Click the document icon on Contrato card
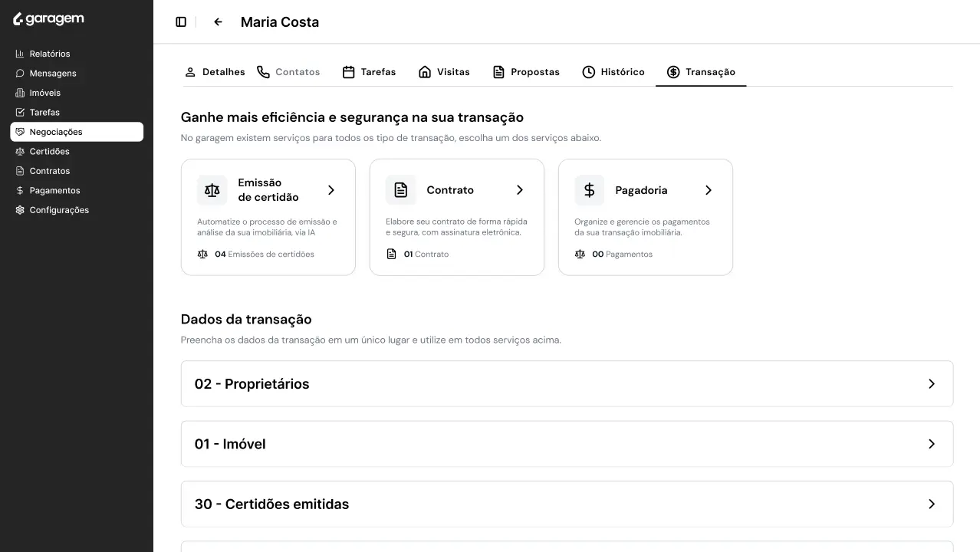This screenshot has height=552, width=980. pyautogui.click(x=401, y=190)
